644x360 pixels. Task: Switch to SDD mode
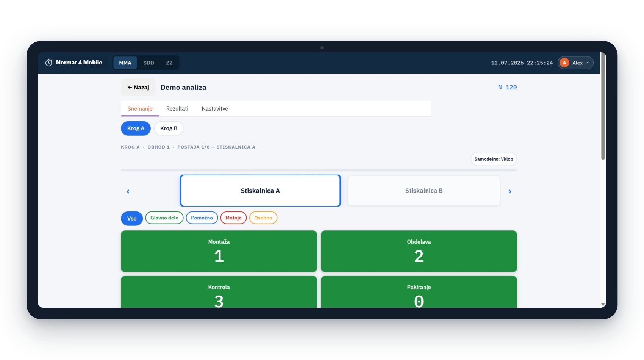148,63
